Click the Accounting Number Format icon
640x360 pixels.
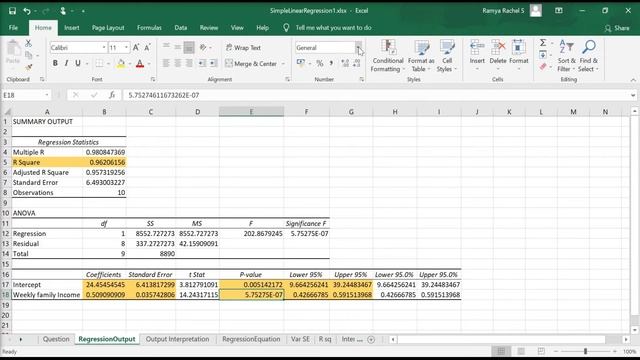click(x=301, y=63)
